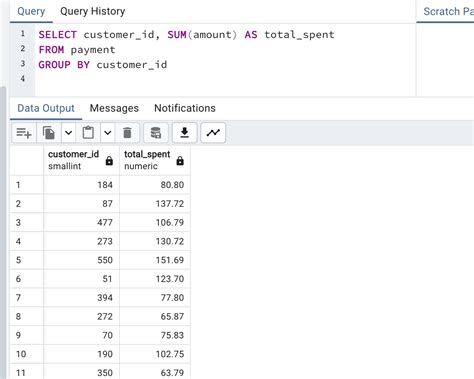Screen dimensions: 474x379
Task: Click the lock icon on total_spent column
Action: [x=180, y=161]
